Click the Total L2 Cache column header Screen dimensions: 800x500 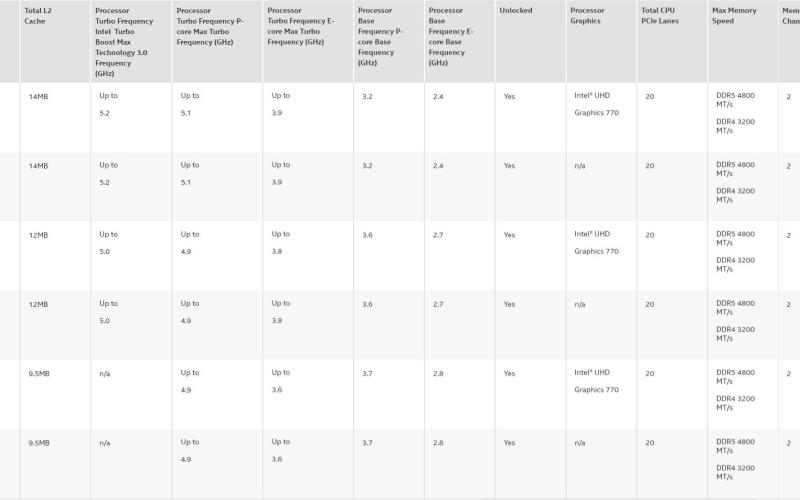click(38, 16)
